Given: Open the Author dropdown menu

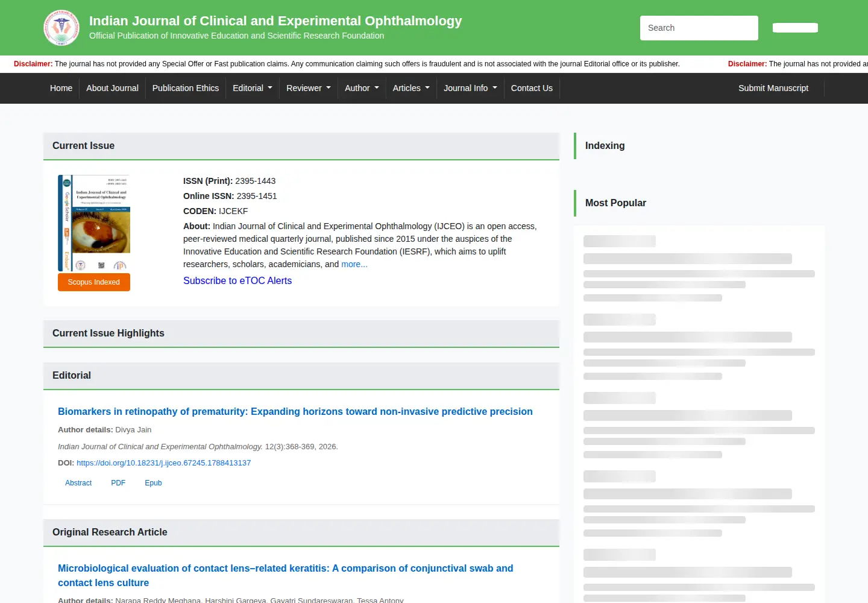Looking at the screenshot, I should point(362,88).
